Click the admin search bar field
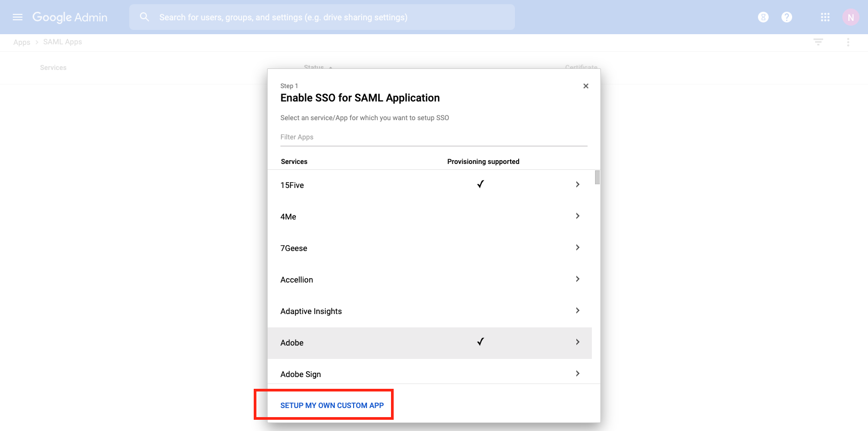 click(x=322, y=17)
